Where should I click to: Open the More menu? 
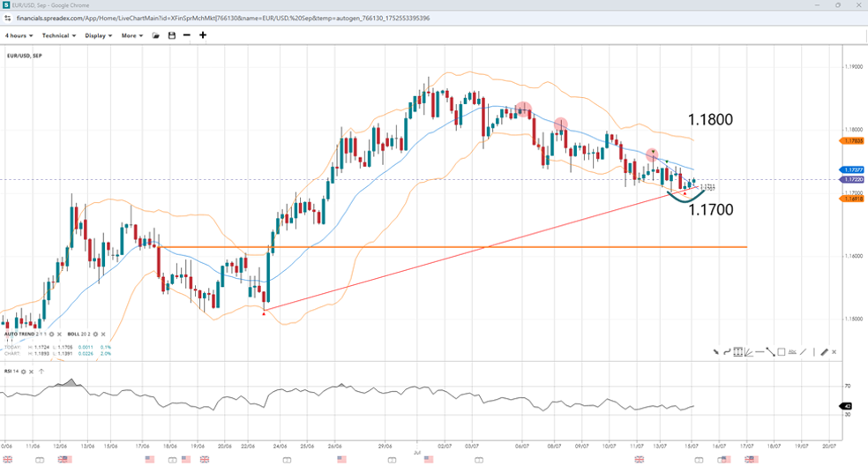tap(132, 35)
